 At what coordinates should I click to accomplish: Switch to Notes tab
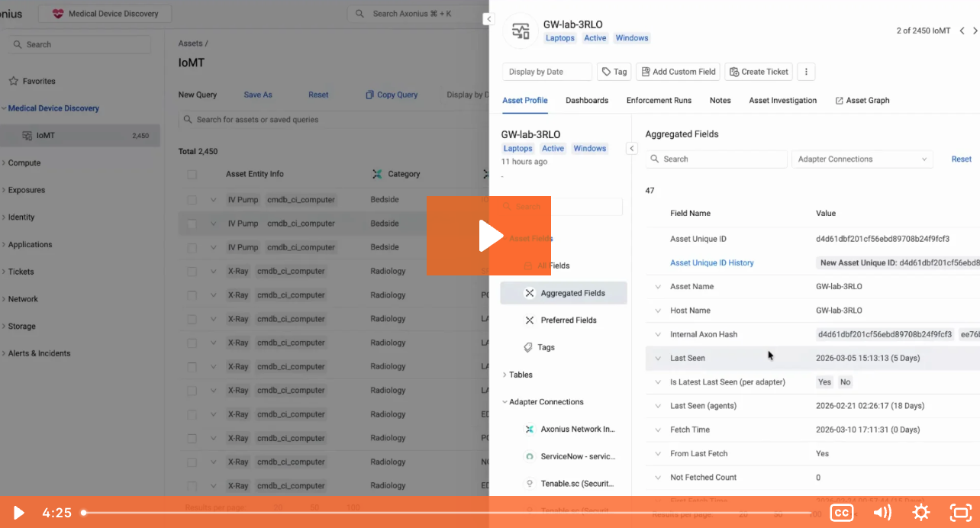pyautogui.click(x=720, y=101)
